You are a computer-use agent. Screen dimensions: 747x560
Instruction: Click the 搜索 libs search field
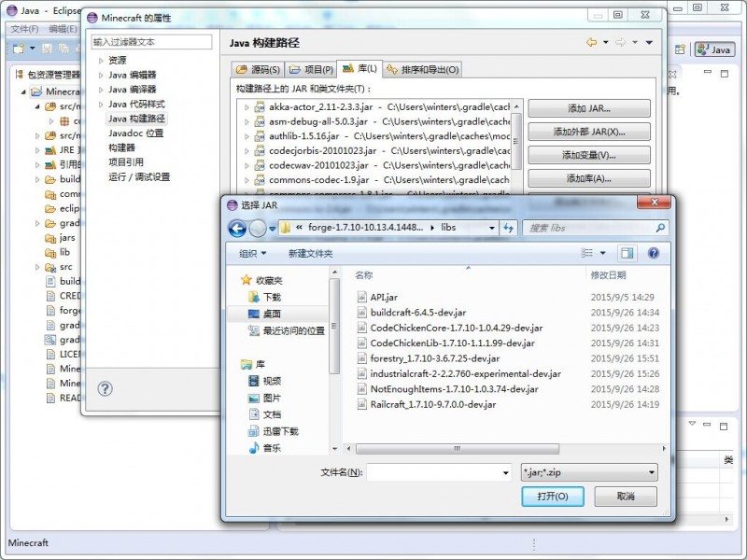click(595, 228)
